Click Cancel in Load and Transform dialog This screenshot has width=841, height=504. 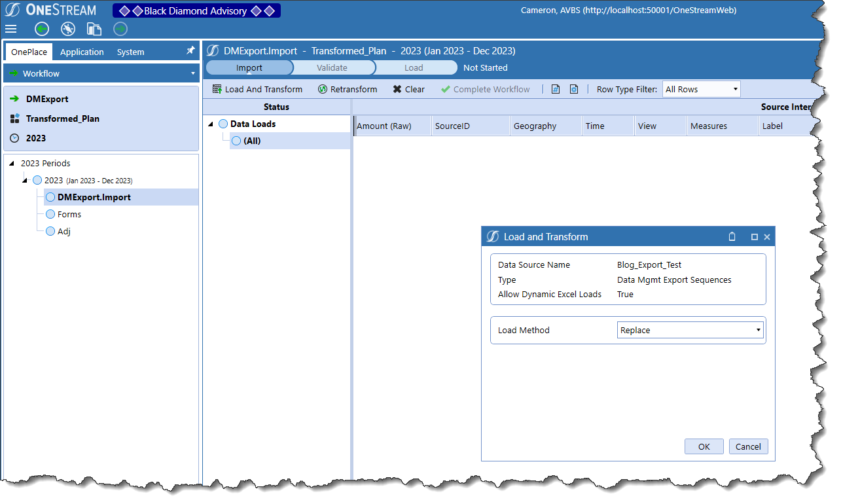coord(748,446)
